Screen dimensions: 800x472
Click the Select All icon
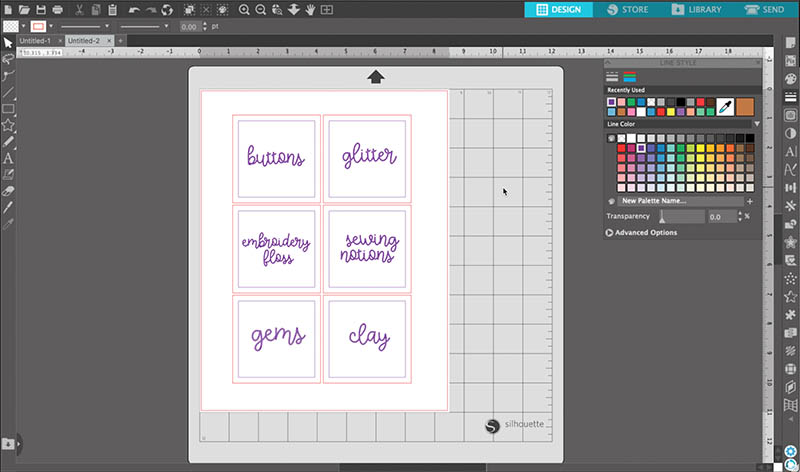[x=189, y=10]
